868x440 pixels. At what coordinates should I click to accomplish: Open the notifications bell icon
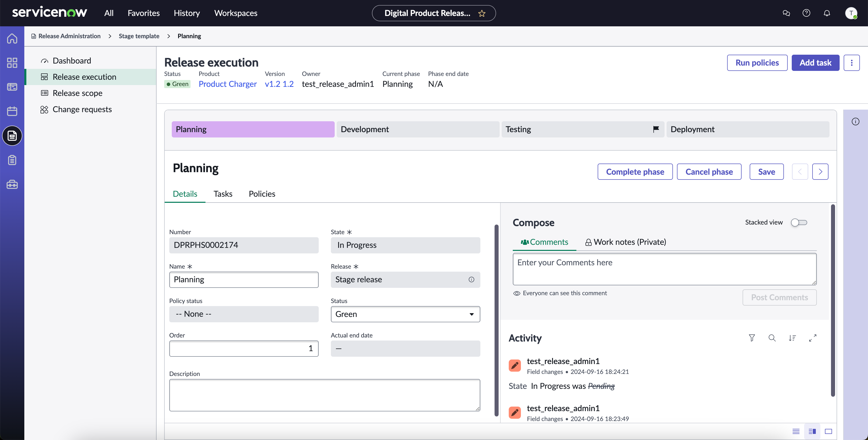827,13
